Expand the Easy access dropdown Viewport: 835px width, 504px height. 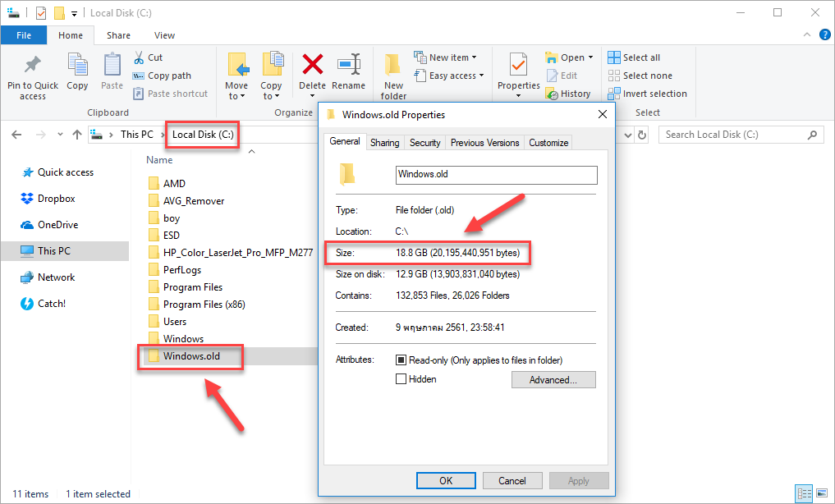pos(449,76)
